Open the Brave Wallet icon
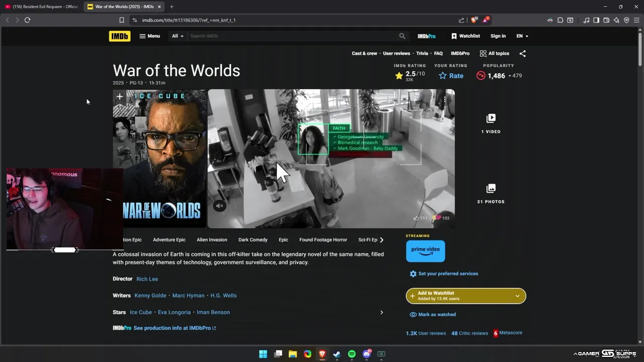The width and height of the screenshot is (644, 362). coord(606,20)
